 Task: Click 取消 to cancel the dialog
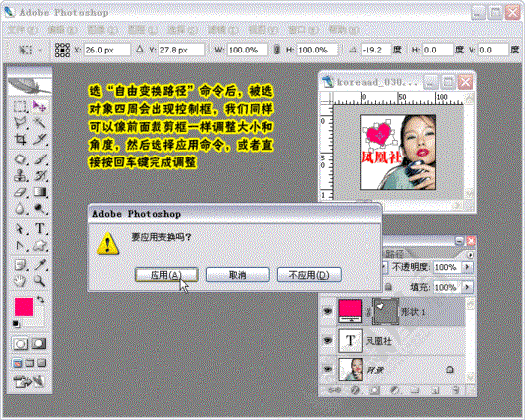click(x=238, y=275)
